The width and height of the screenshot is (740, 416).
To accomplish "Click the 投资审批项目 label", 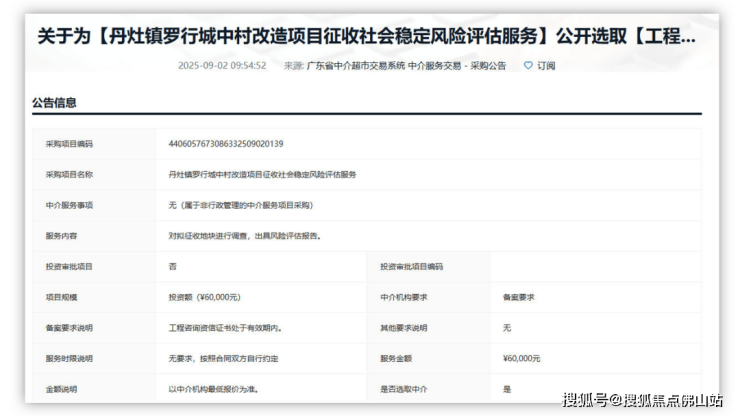I will [69, 267].
